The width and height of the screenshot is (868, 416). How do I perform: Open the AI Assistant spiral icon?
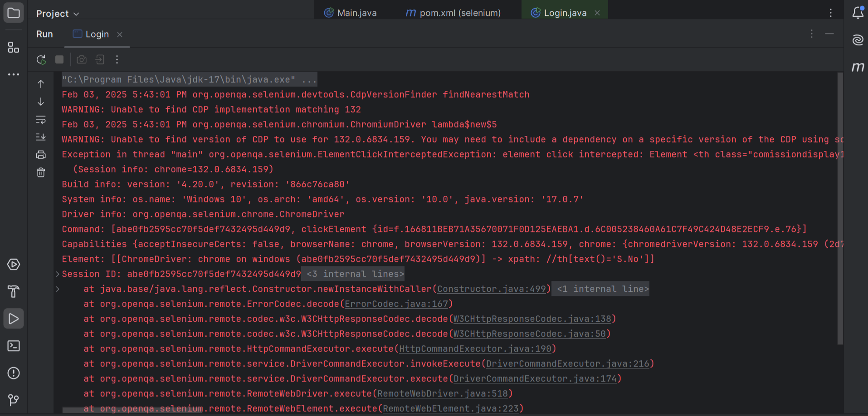pyautogui.click(x=858, y=40)
